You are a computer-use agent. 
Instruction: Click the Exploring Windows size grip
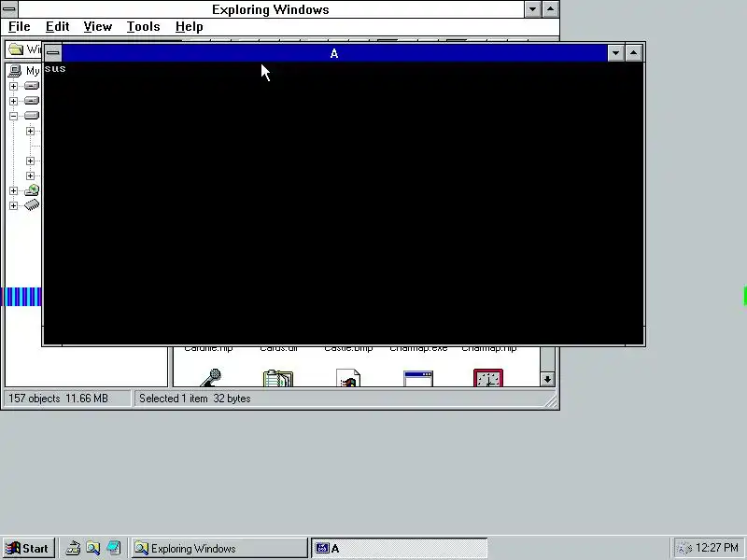coord(551,402)
